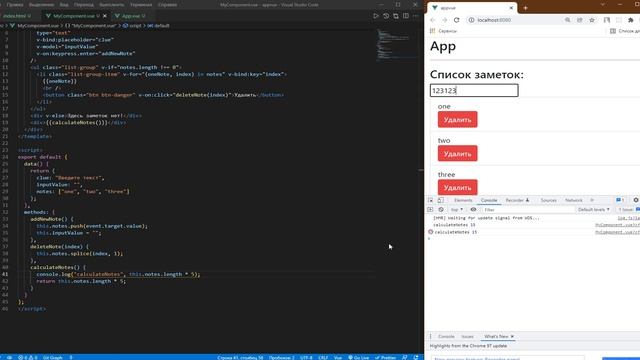Click the notes text input containing 123123

(474, 90)
